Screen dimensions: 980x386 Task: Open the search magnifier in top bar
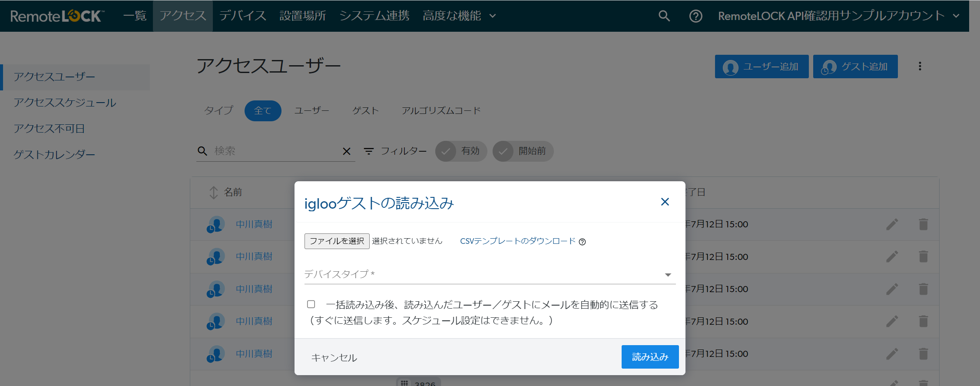coord(664,16)
